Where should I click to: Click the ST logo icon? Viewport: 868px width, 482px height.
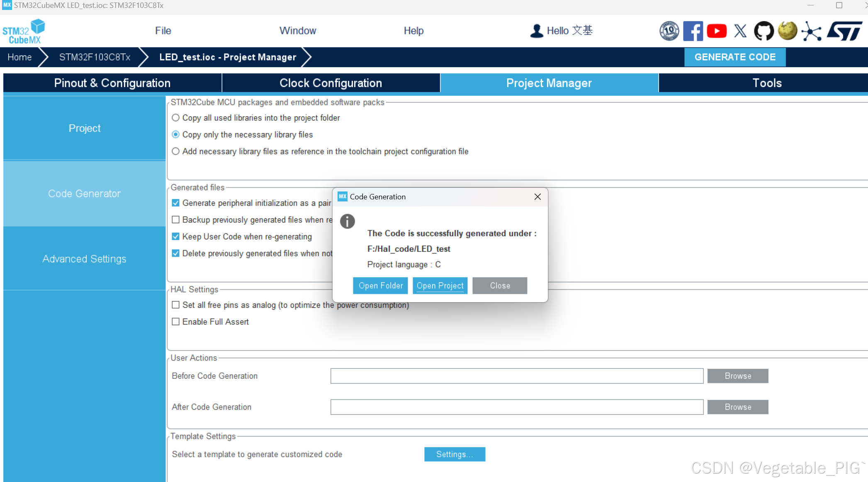pyautogui.click(x=844, y=31)
